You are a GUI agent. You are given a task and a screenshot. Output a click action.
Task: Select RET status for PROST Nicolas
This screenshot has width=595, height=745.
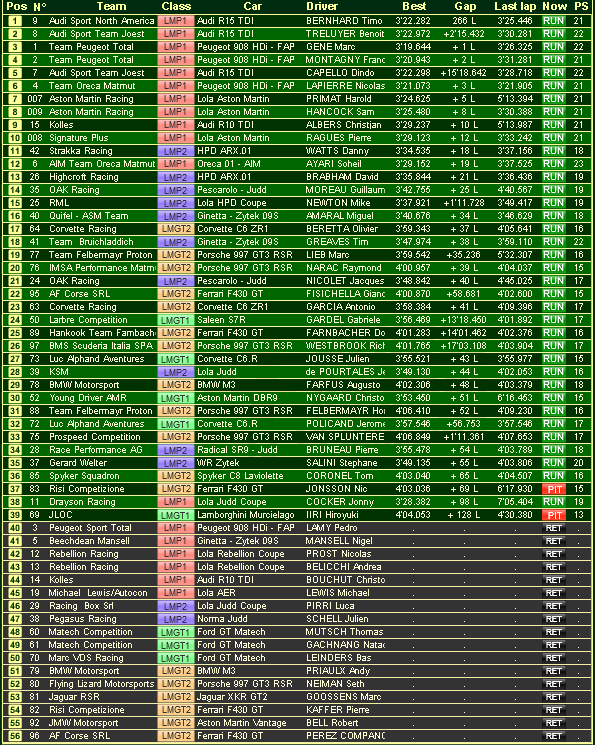554,554
